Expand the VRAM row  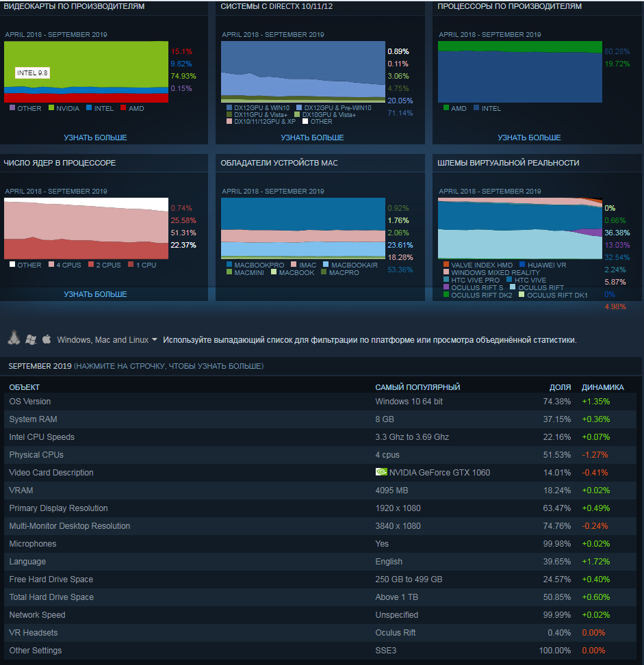pyautogui.click(x=320, y=491)
